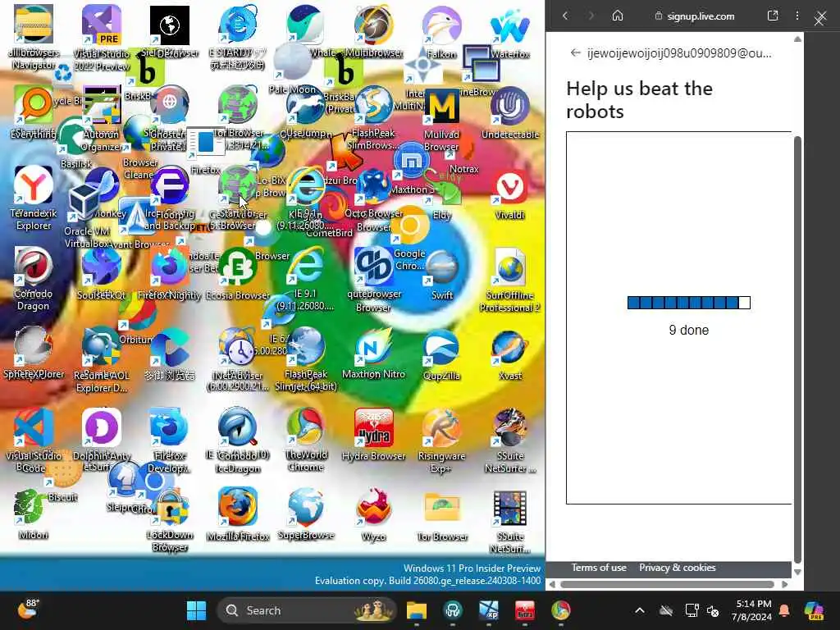Open the Xvast desktop icon
Image resolution: width=840 pixels, height=630 pixels.
510,348
